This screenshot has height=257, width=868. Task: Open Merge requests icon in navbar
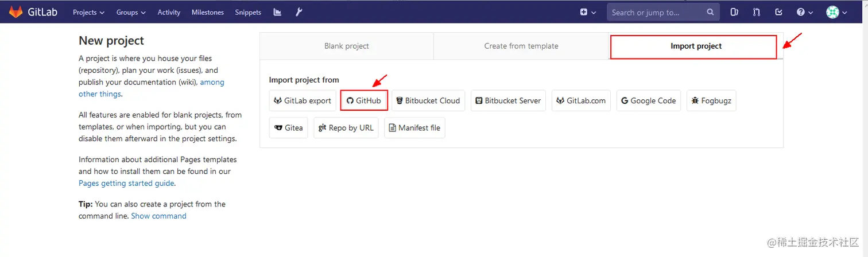pos(755,12)
